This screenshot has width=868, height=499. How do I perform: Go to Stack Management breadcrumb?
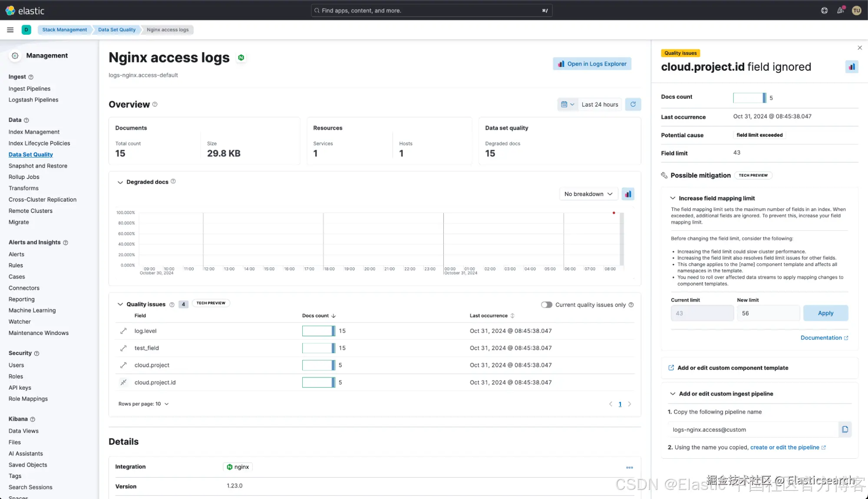coord(64,30)
